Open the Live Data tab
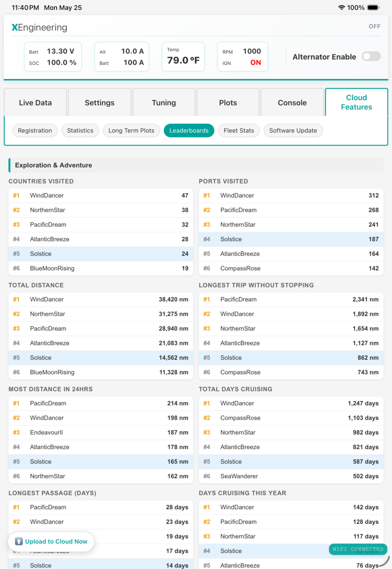Viewport: 392px width, 569px height. tap(35, 103)
